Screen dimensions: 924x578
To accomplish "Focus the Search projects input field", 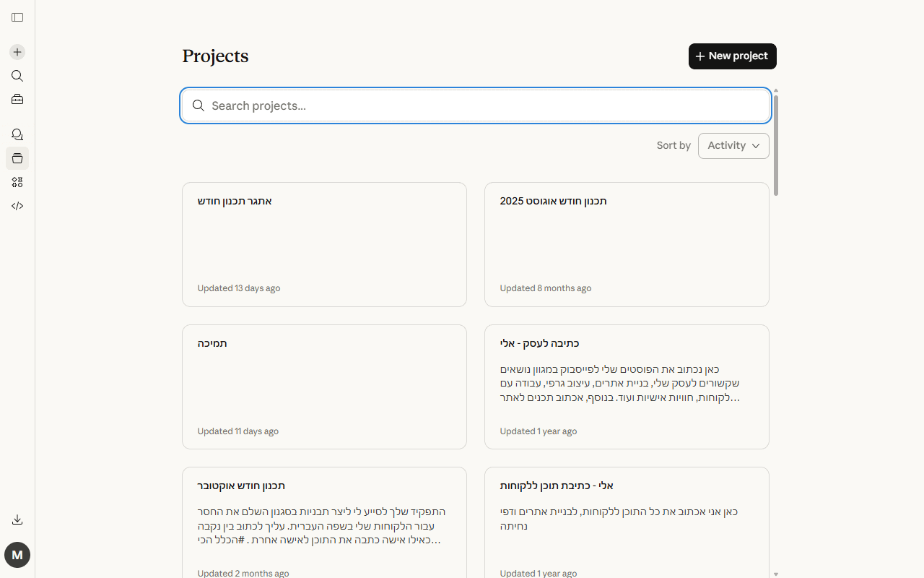I will pyautogui.click(x=476, y=105).
